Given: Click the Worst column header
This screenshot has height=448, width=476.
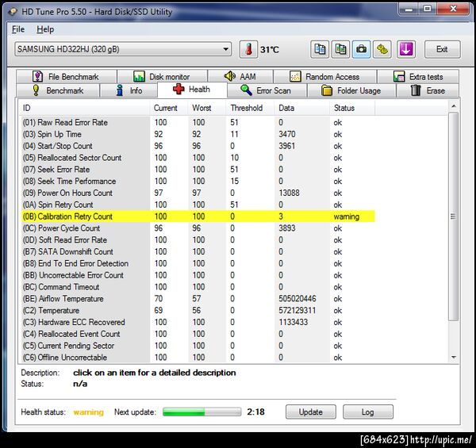Looking at the screenshot, I should pyautogui.click(x=207, y=108).
